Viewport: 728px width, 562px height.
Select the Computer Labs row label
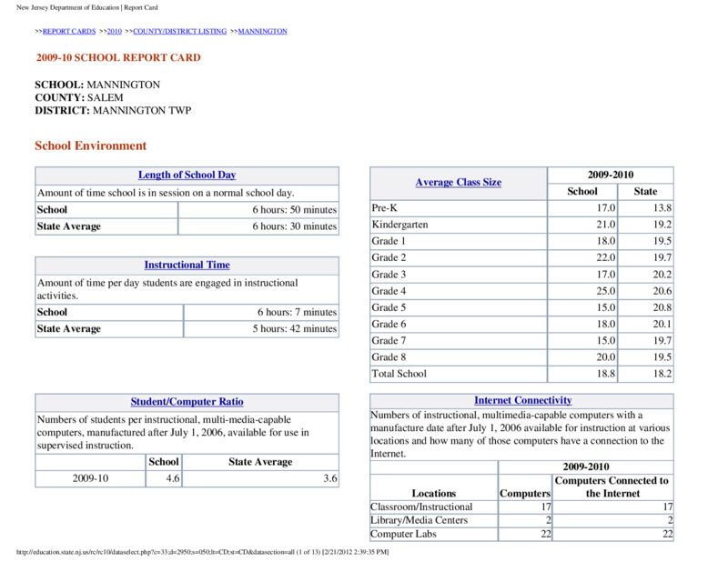click(x=403, y=534)
